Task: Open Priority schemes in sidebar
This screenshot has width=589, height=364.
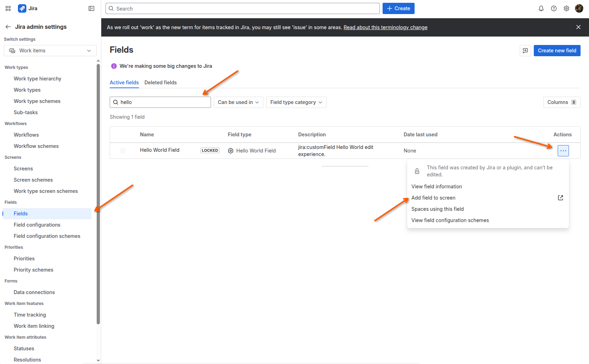Action: click(x=47, y=270)
